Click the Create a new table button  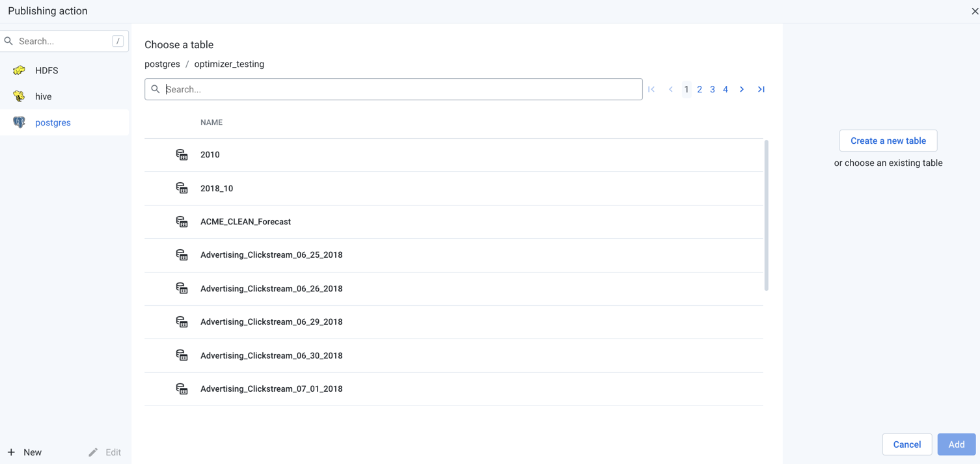click(888, 141)
